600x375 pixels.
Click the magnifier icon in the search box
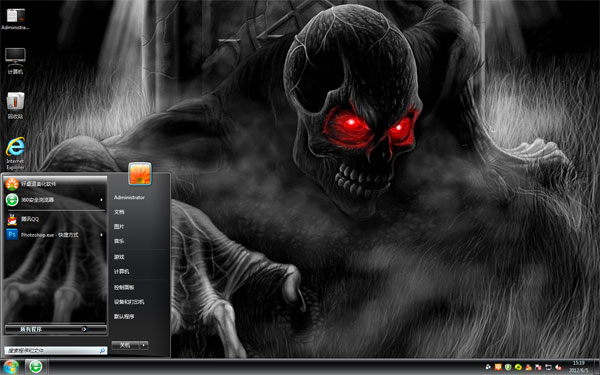(x=102, y=351)
